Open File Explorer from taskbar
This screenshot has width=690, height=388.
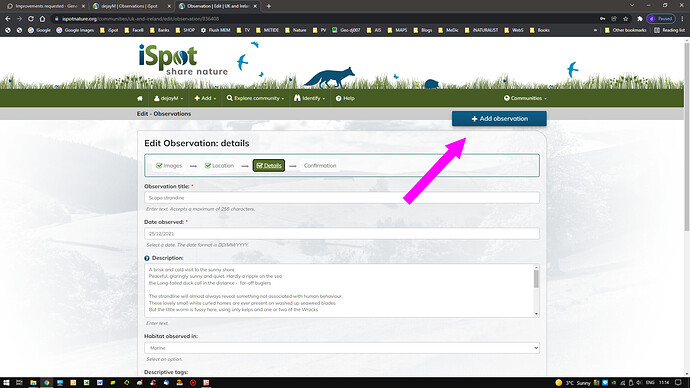coord(33,383)
